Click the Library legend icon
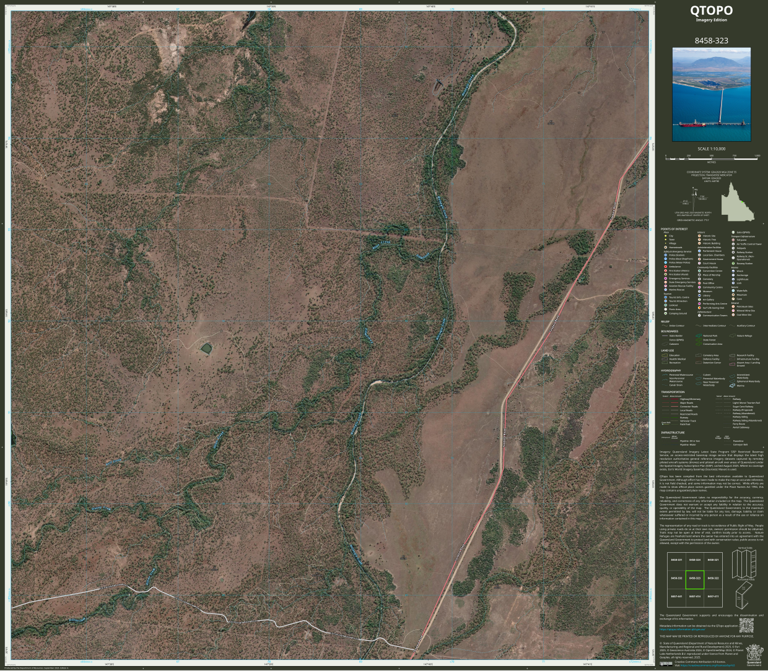 pyautogui.click(x=699, y=295)
